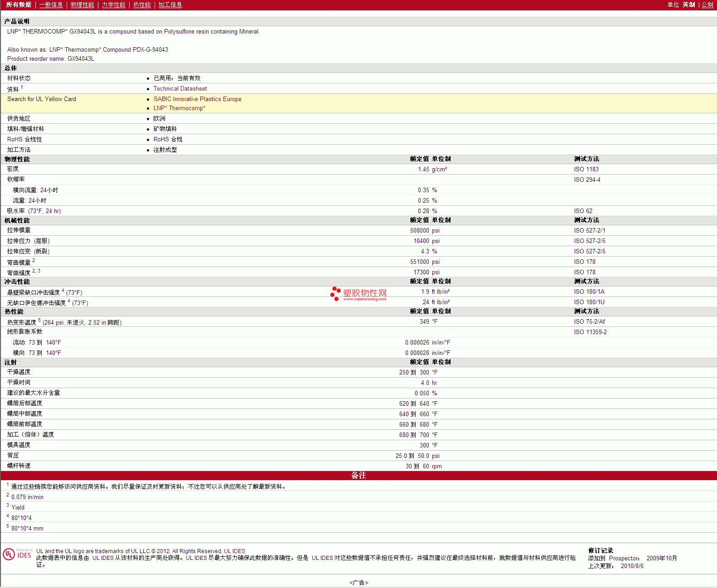Click the 热变形温度 footnote 5 superscript
The height and width of the screenshot is (588, 717).
click(x=39, y=320)
